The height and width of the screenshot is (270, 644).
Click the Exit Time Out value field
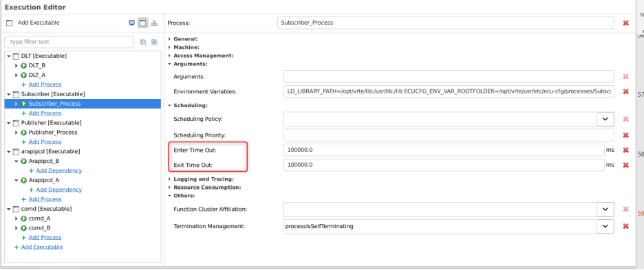[444, 165]
